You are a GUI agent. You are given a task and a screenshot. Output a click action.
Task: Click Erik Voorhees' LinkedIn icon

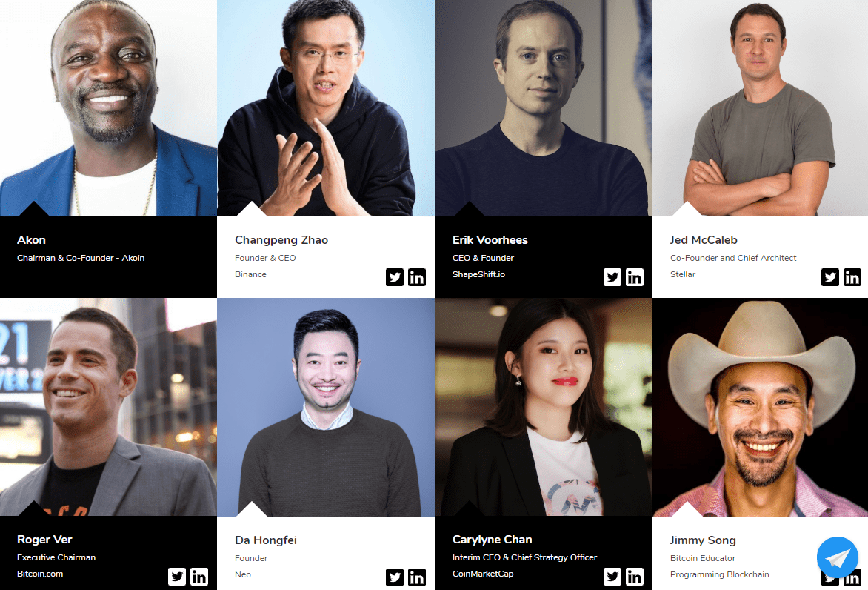[x=635, y=277]
